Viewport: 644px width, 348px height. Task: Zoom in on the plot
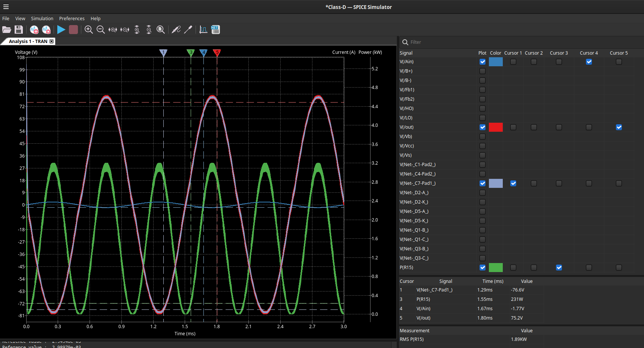89,30
